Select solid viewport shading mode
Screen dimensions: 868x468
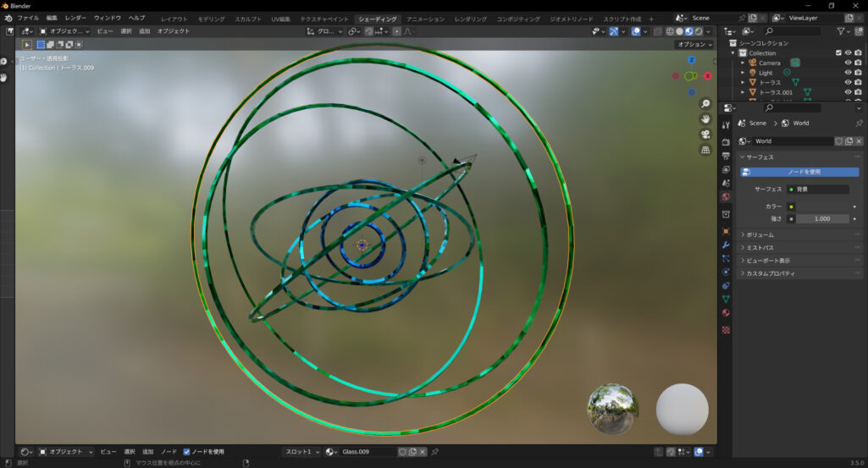679,31
